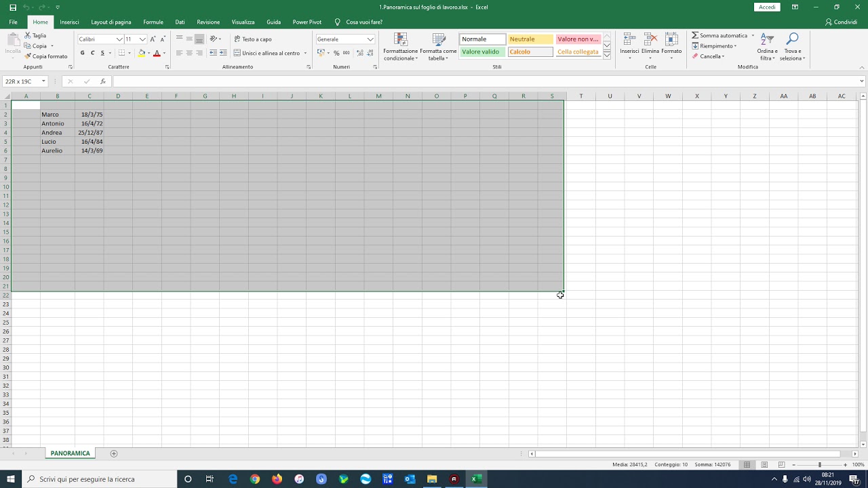Switch to the Dati tab
This screenshot has height=488, width=868.
point(180,22)
